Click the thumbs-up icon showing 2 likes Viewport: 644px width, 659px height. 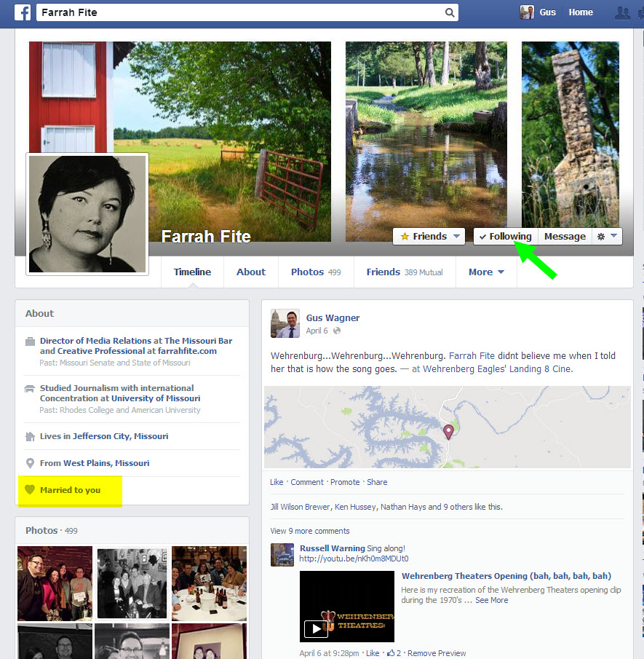[390, 653]
